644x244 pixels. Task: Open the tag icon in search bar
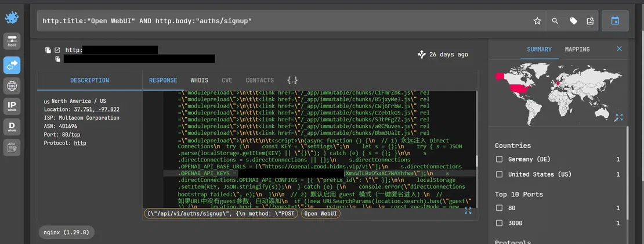tap(573, 21)
